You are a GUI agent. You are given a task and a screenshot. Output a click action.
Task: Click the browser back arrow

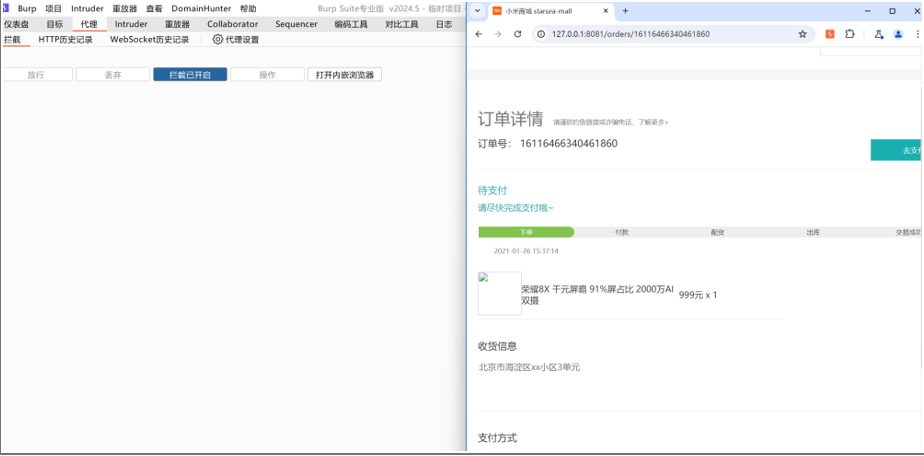point(478,34)
